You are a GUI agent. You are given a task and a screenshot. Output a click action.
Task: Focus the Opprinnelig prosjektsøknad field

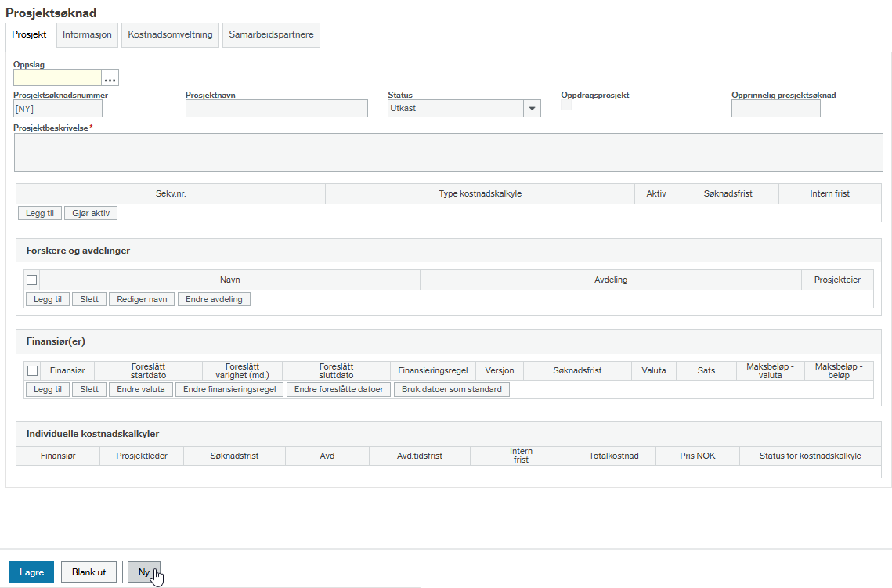[x=776, y=109]
